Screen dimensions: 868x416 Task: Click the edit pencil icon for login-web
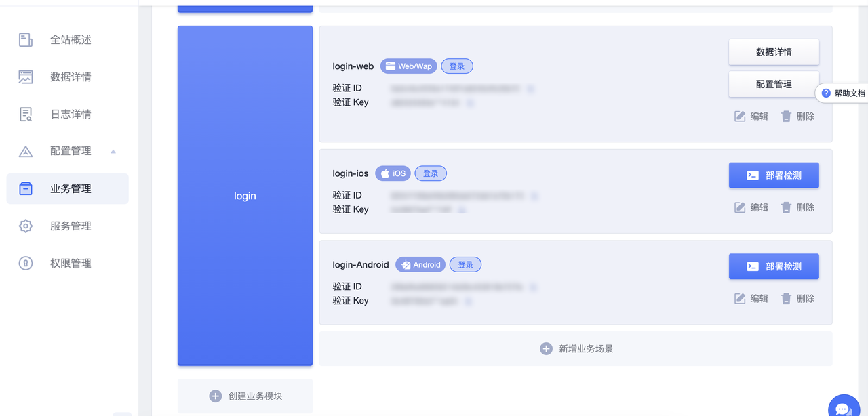[x=740, y=117]
